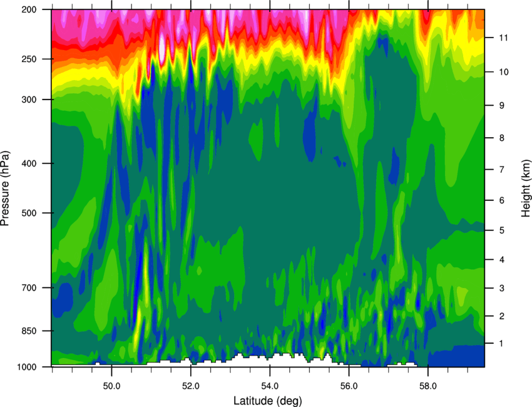The width and height of the screenshot is (532, 407).
Task: Click the 400 pressure tick label
Action: (29, 163)
